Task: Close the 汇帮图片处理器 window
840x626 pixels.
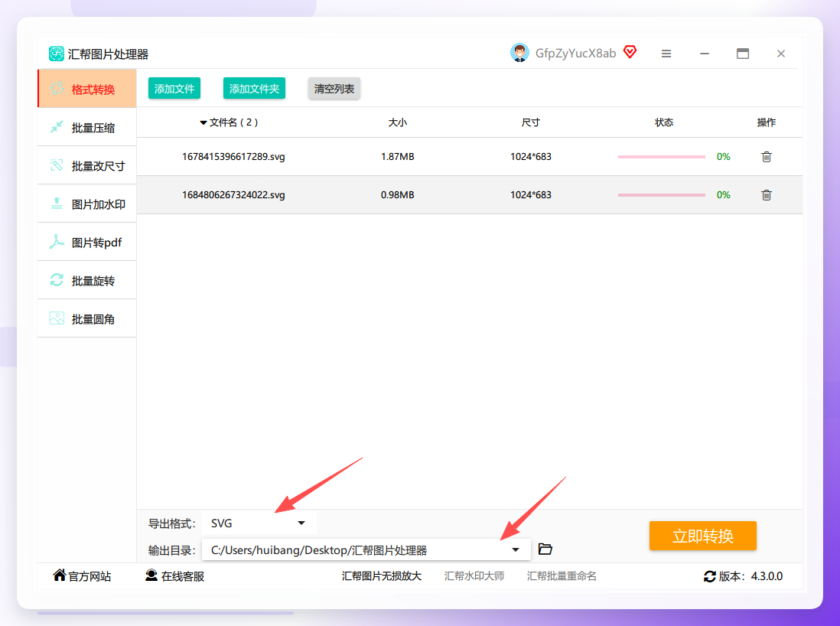Action: (781, 54)
